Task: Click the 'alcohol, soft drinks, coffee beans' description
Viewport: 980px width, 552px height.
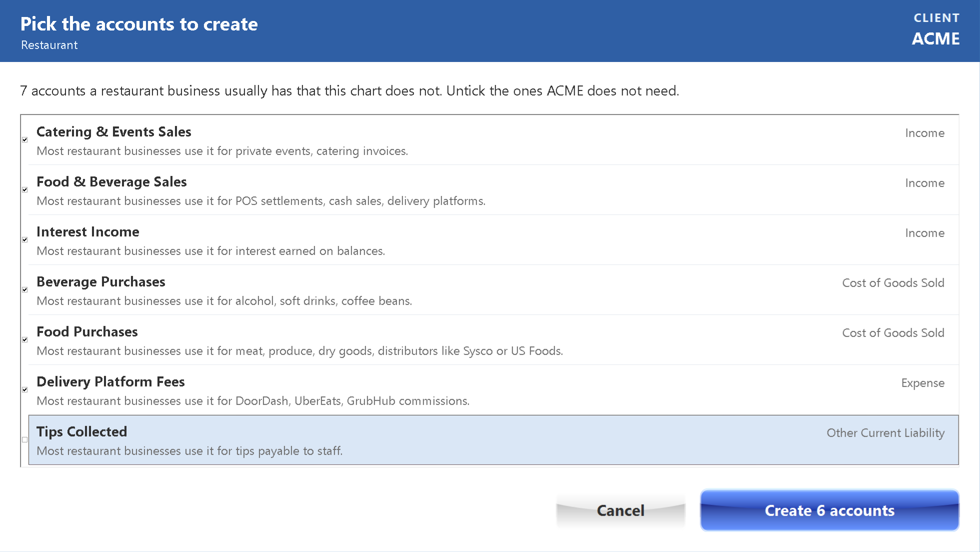Action: (224, 301)
